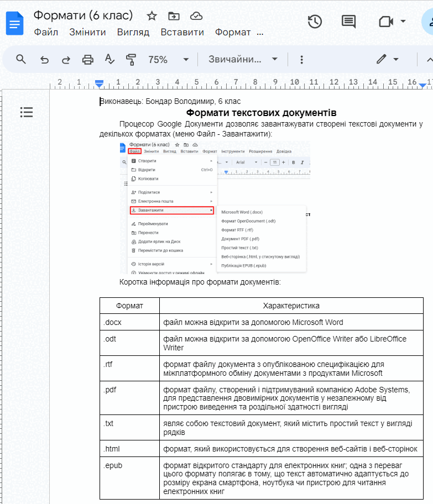Image resolution: width=433 pixels, height=504 pixels.
Task: Click the table header cell Характеристика
Action: point(291,306)
